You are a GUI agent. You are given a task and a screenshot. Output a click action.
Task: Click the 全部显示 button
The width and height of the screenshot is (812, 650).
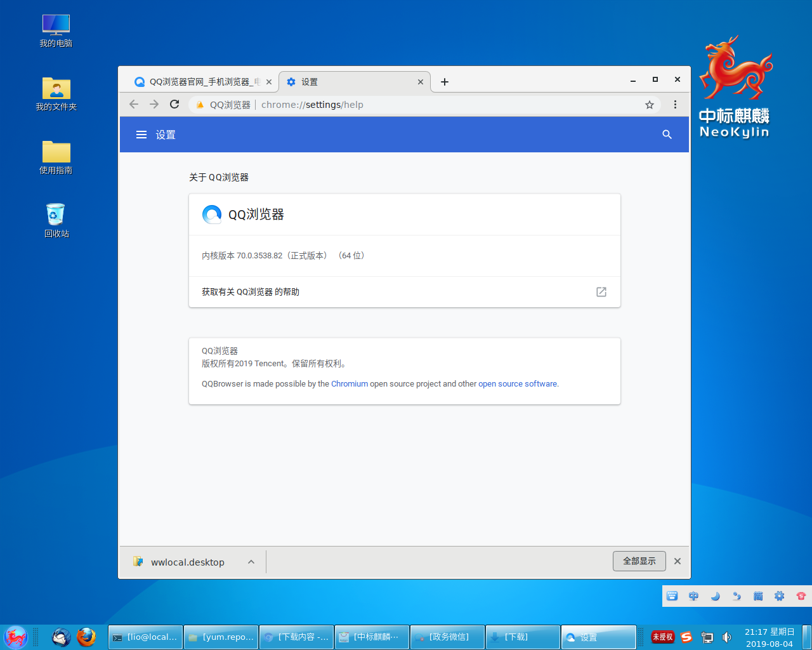click(x=639, y=561)
